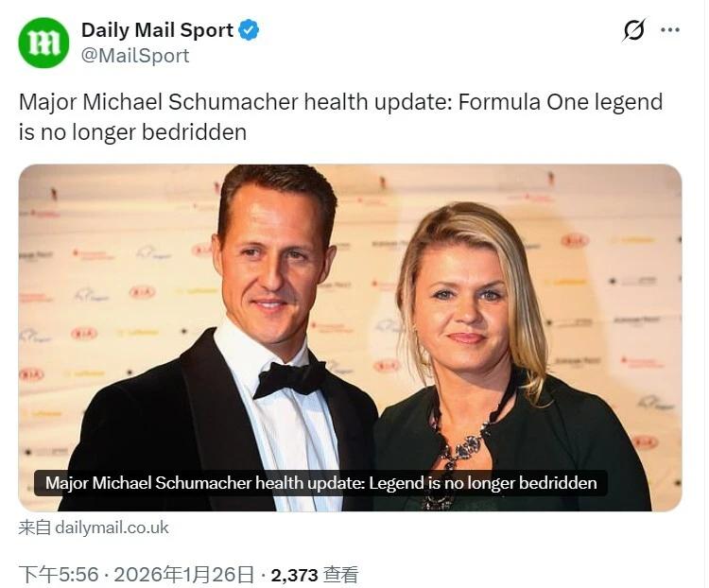Click the dark headline caption overlay on the card

(320, 483)
